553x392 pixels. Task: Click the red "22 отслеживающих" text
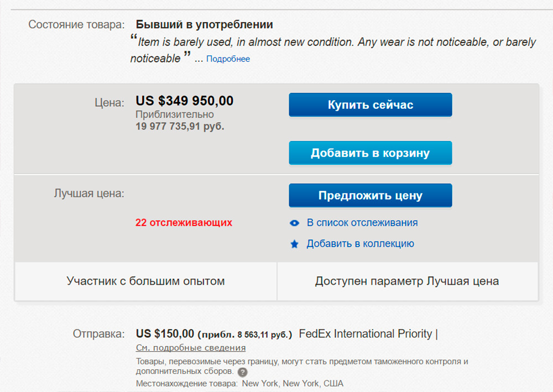click(184, 223)
